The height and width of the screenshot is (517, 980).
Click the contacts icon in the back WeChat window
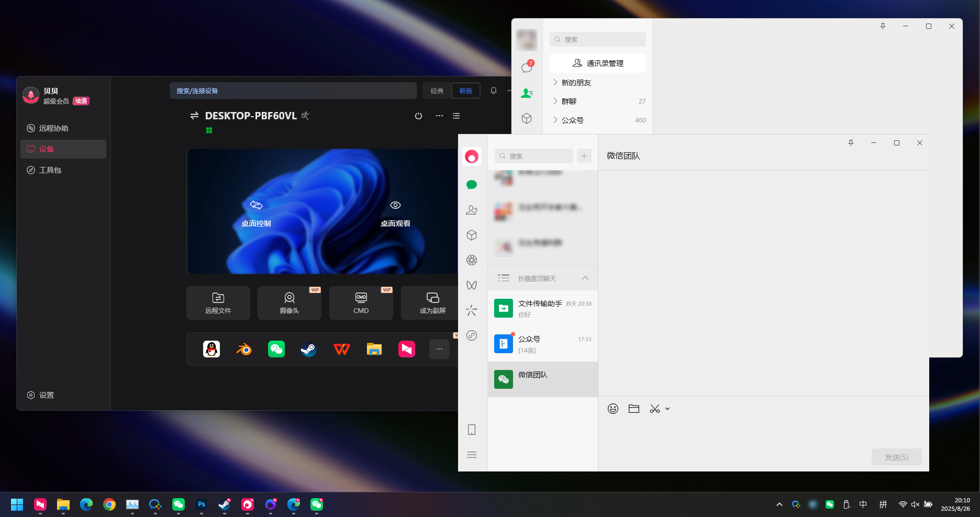coord(527,93)
